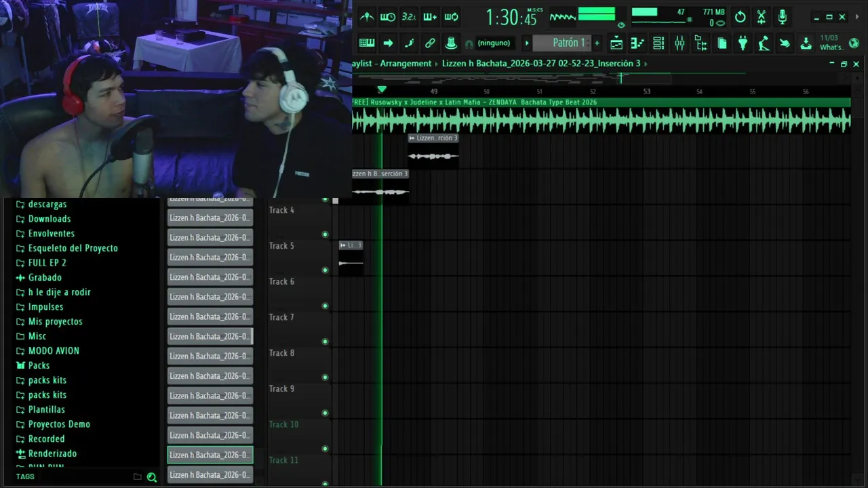
Task: Add a new pattern with plus button
Action: [x=597, y=43]
